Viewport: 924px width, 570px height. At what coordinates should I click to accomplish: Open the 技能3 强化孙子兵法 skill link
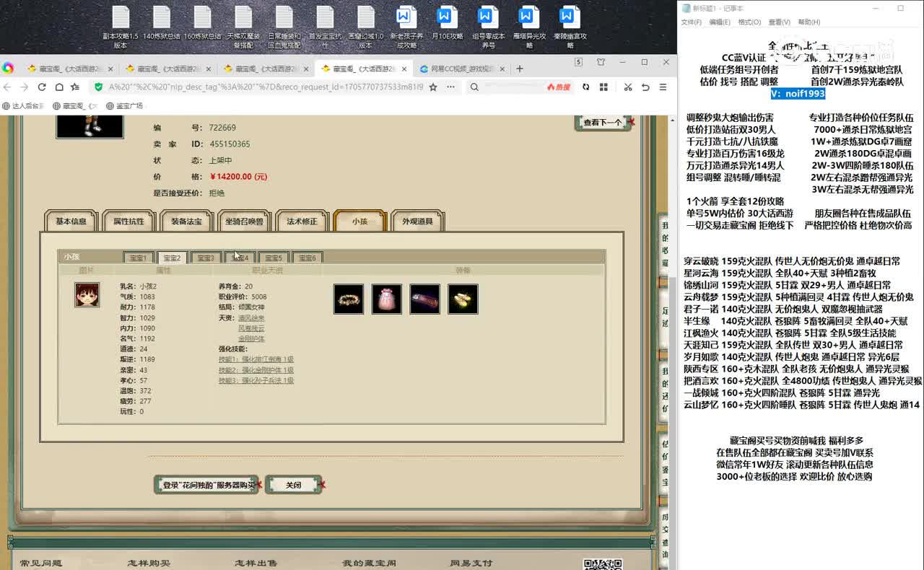[x=256, y=380]
